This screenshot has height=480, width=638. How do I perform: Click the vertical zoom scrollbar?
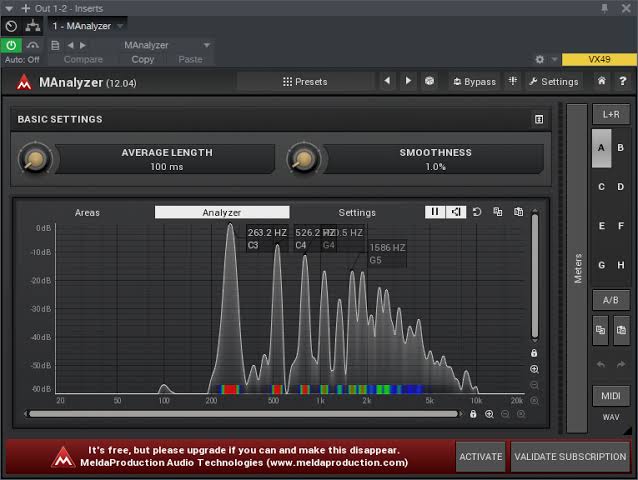(535, 276)
